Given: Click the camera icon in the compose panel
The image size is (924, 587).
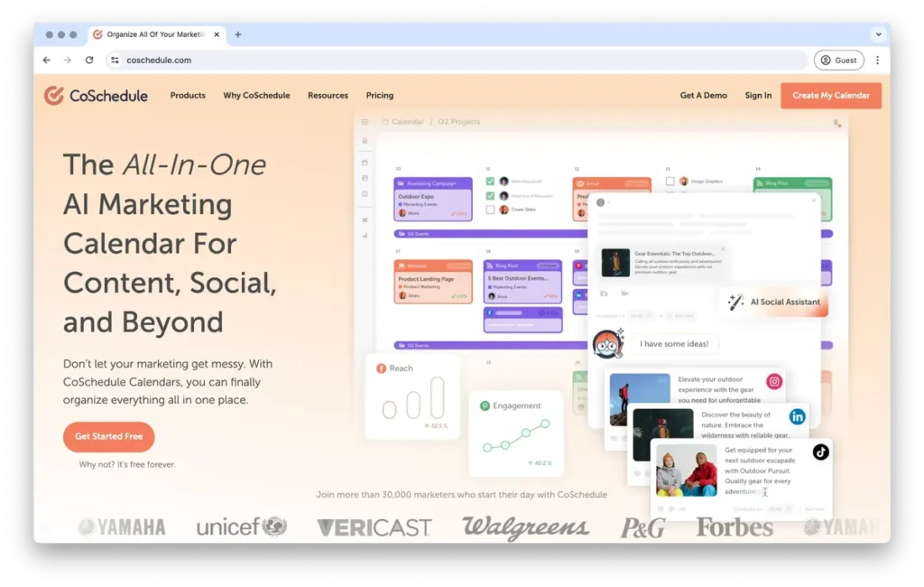Looking at the screenshot, I should point(604,293).
